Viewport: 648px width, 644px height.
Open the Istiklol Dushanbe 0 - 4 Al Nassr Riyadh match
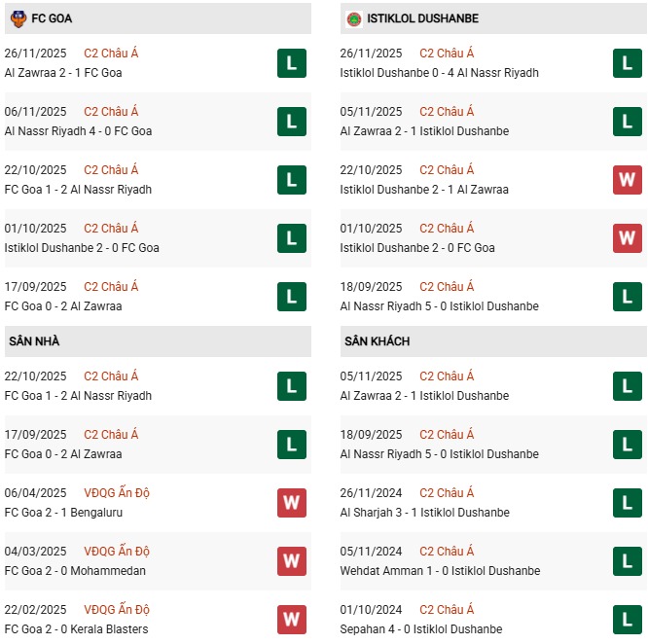(x=439, y=73)
